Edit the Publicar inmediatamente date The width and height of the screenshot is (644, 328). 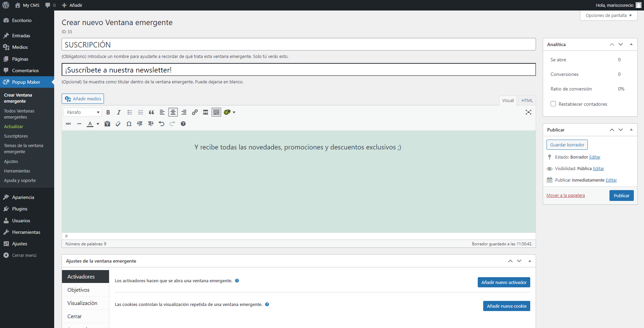pos(611,180)
